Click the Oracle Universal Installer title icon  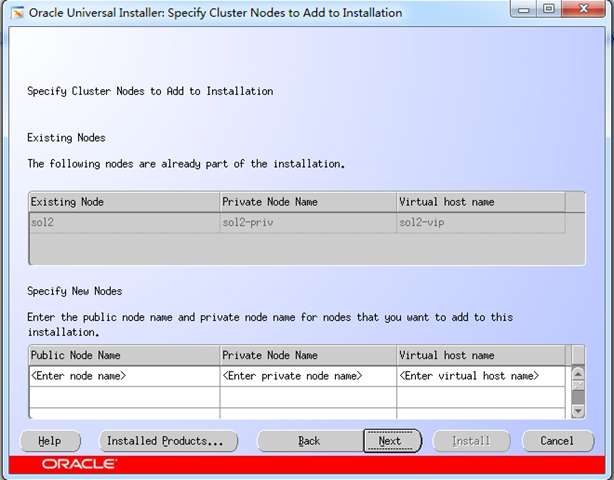[x=17, y=13]
